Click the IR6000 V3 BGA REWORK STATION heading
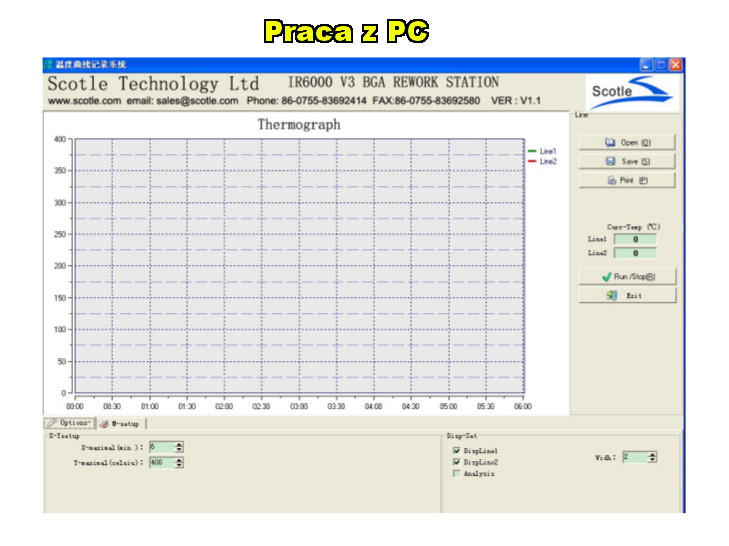This screenshot has height=546, width=729. coord(393,82)
